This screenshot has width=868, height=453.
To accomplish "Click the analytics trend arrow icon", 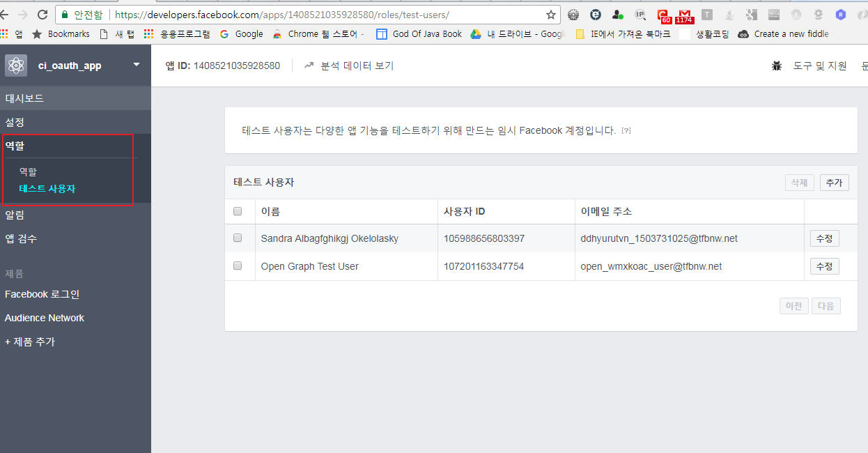I will click(x=309, y=66).
